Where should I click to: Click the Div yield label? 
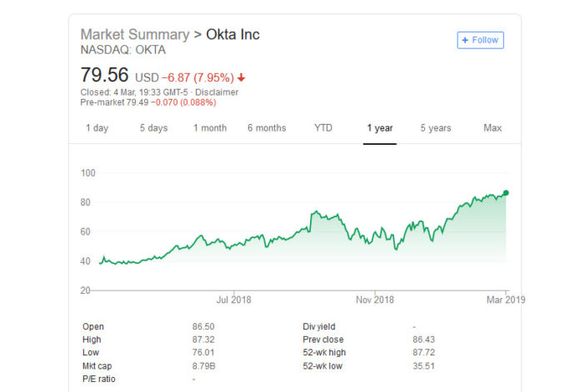point(319,326)
